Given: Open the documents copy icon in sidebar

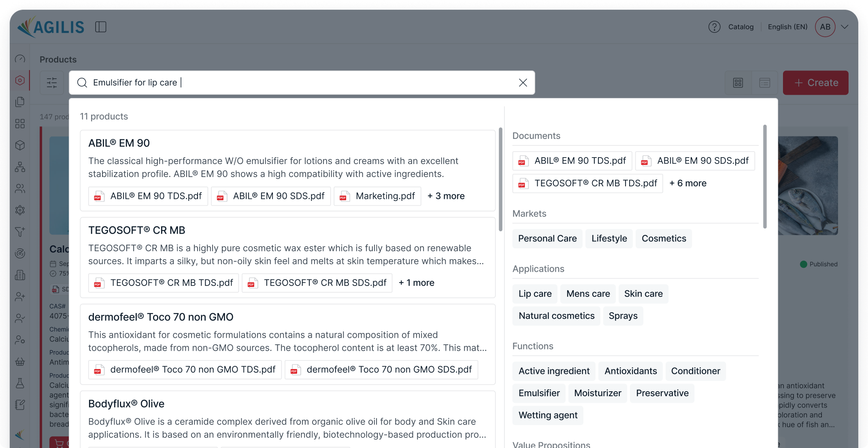Looking at the screenshot, I should 20,102.
